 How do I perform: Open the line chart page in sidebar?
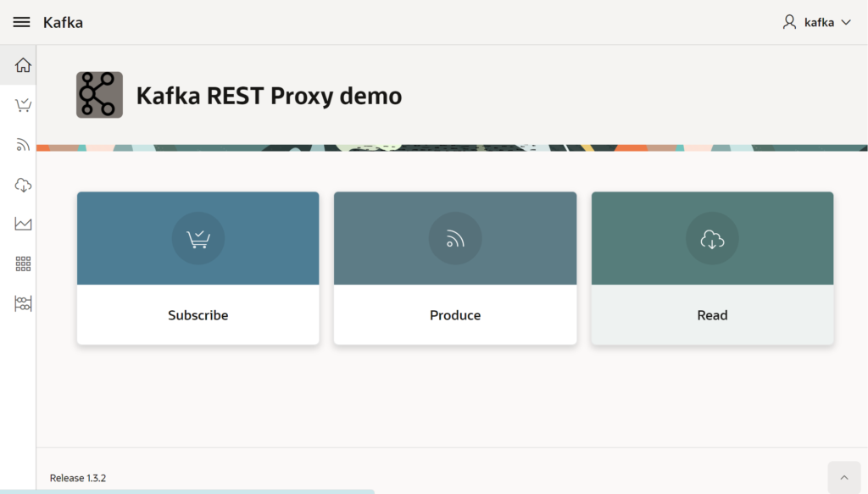click(x=23, y=224)
